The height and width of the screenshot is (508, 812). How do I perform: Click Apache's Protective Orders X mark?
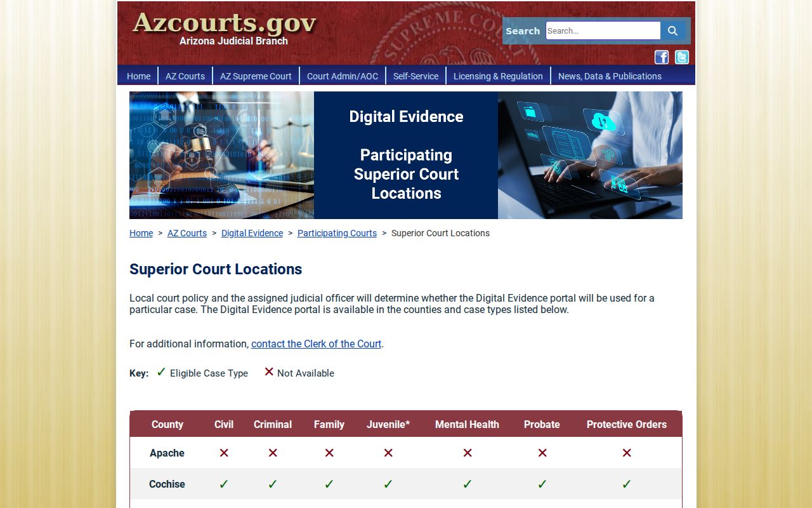pyautogui.click(x=627, y=453)
